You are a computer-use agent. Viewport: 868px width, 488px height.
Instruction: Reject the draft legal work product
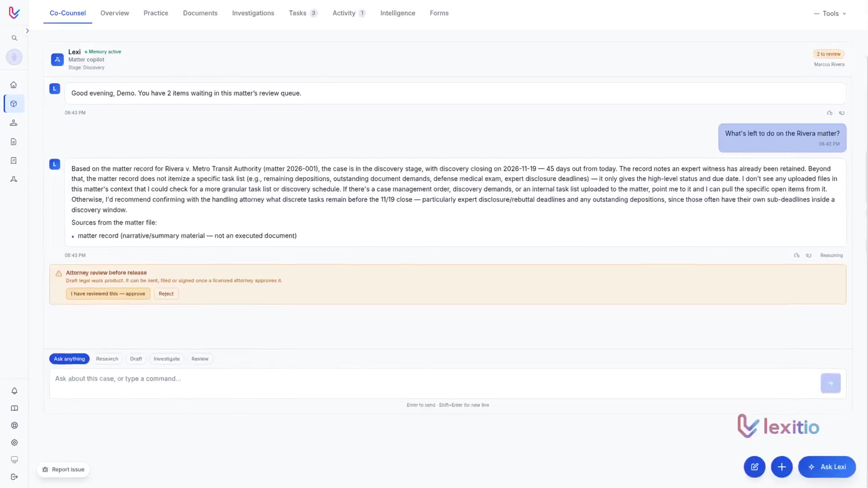point(166,294)
